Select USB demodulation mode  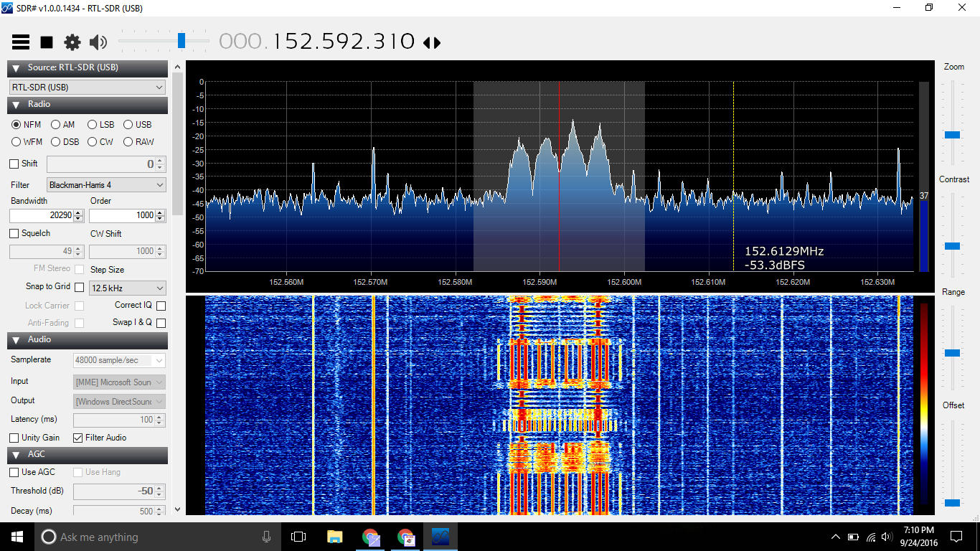(137, 125)
